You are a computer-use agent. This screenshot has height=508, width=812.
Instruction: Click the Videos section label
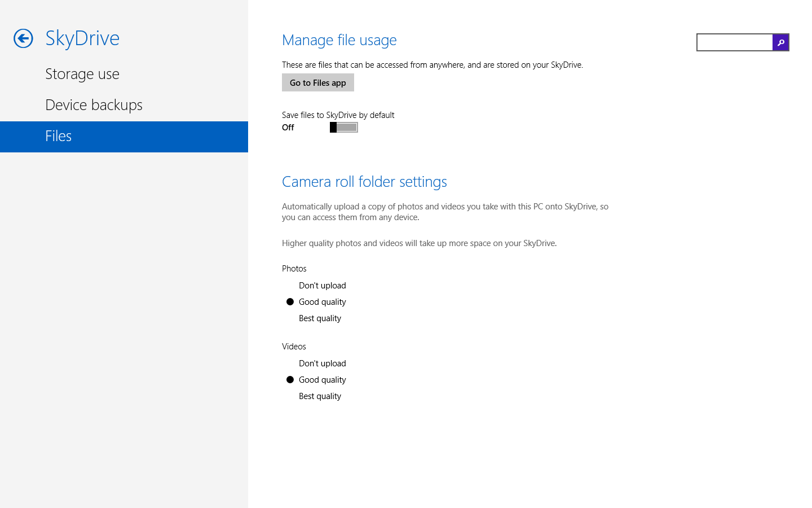tap(294, 347)
